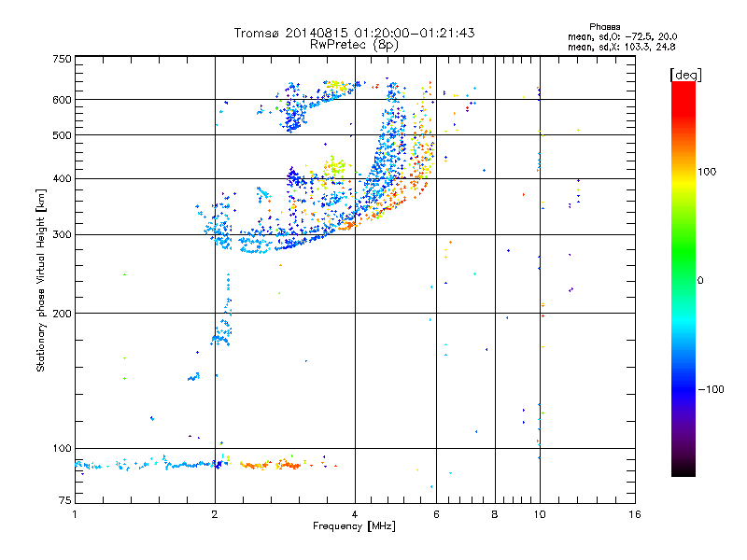Click the '200' height axis tick label

(62, 314)
